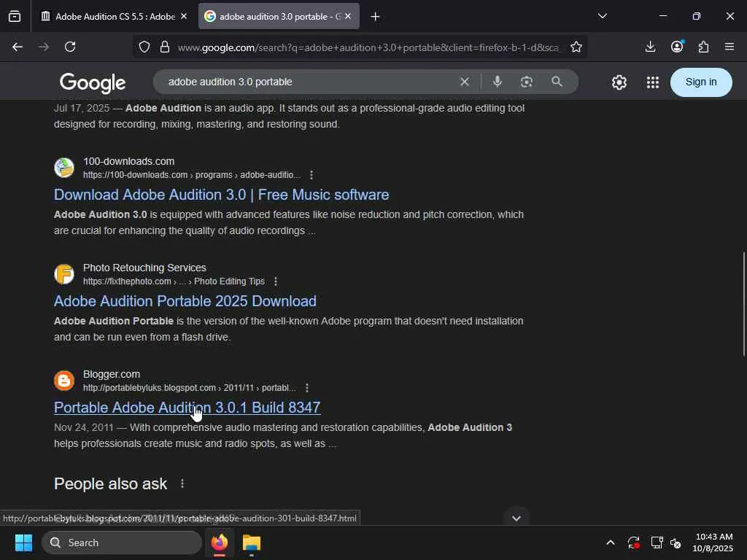
Task: Open File Explorer from the taskbar
Action: 252,542
